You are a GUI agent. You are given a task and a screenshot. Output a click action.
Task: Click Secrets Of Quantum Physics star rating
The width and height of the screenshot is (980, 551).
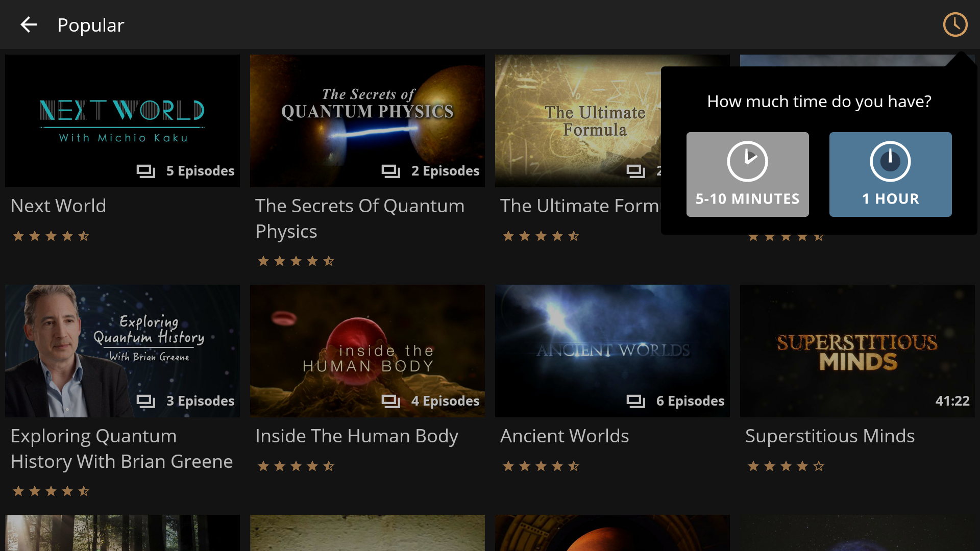[x=296, y=261]
